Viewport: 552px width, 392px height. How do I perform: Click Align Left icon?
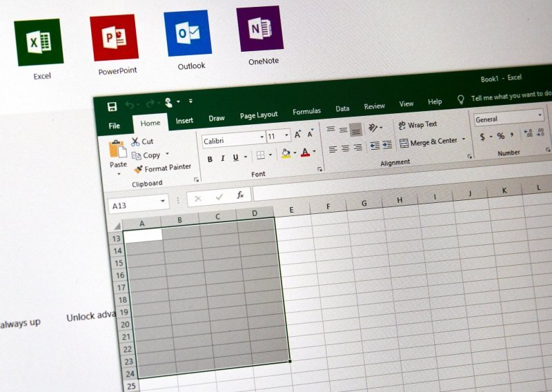click(x=333, y=149)
